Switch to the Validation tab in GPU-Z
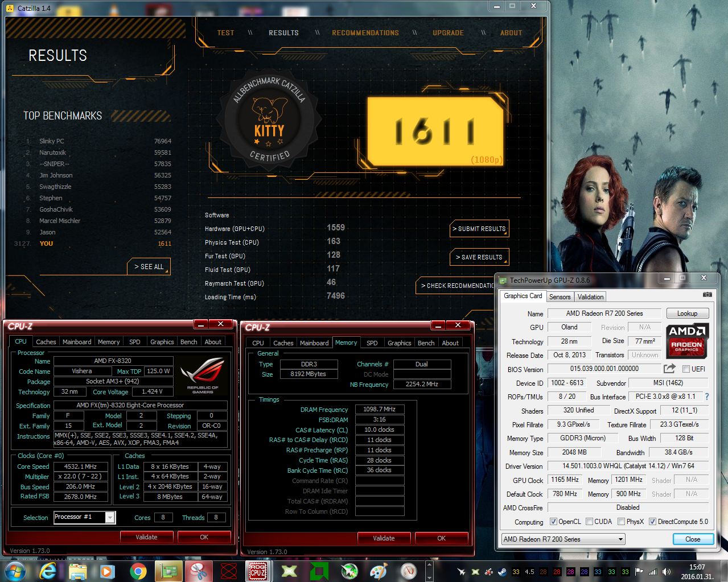This screenshot has height=582, width=728. (x=590, y=296)
